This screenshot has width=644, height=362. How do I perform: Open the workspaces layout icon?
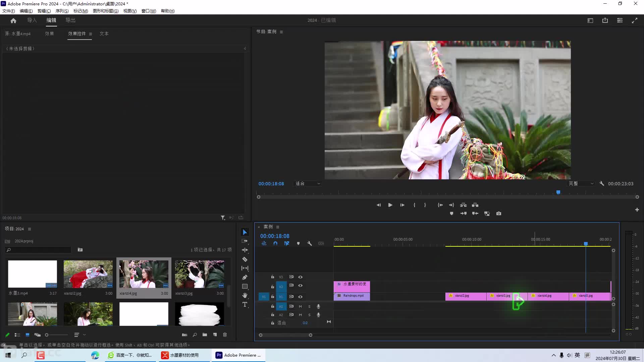pyautogui.click(x=620, y=20)
